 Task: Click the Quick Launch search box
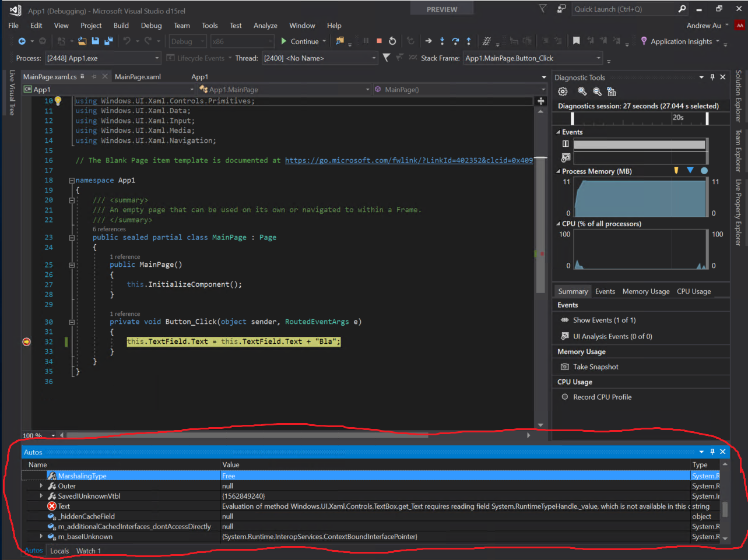tap(624, 9)
